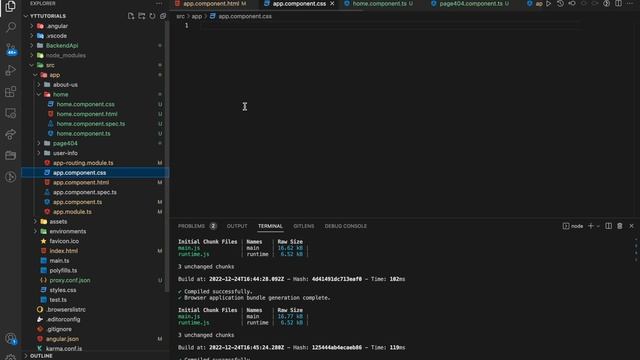Switch to home.component.ts editor tab
Image resolution: width=640 pixels, height=360 pixels.
[x=379, y=4]
